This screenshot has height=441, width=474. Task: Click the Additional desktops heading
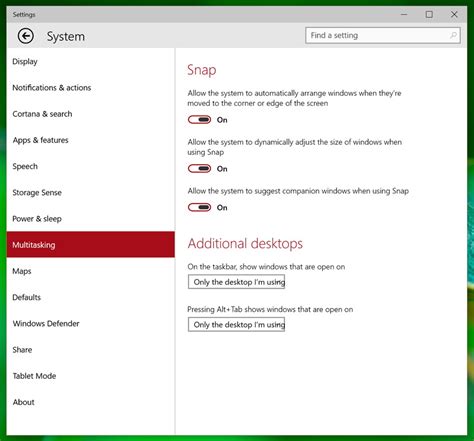pyautogui.click(x=245, y=244)
